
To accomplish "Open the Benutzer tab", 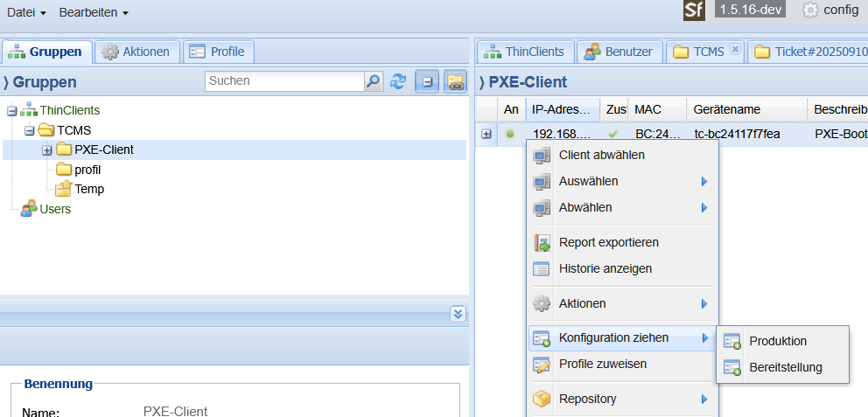I will [619, 52].
